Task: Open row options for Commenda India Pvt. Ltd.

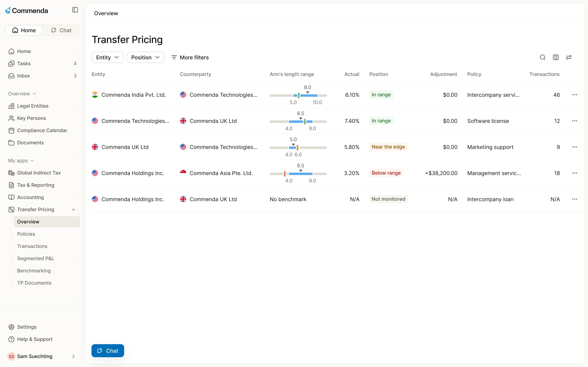Action: click(574, 95)
